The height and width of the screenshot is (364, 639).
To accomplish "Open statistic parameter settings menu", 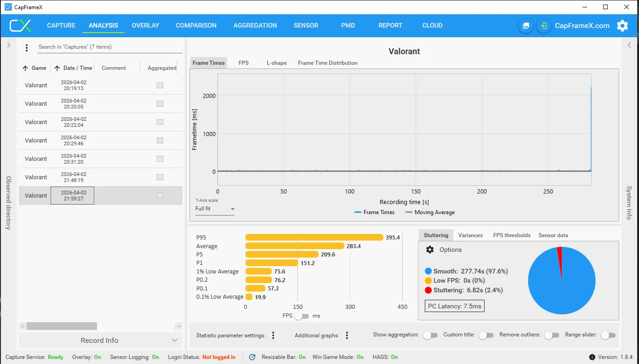I will tap(273, 336).
